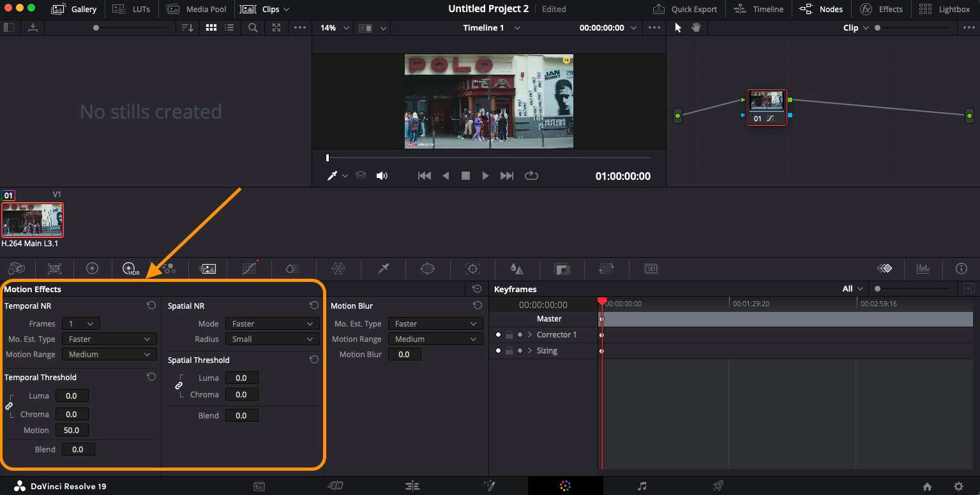980x495 pixels.
Task: Switch to the Media page tab
Action: coord(259,486)
